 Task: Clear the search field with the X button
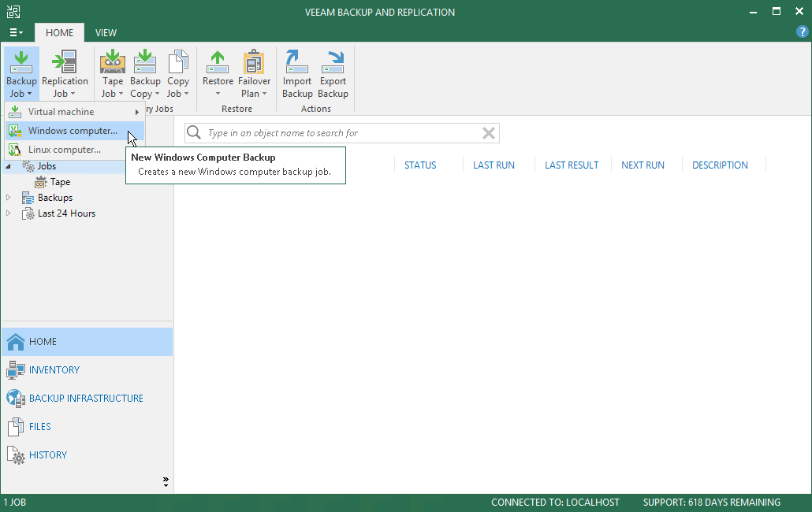point(488,133)
